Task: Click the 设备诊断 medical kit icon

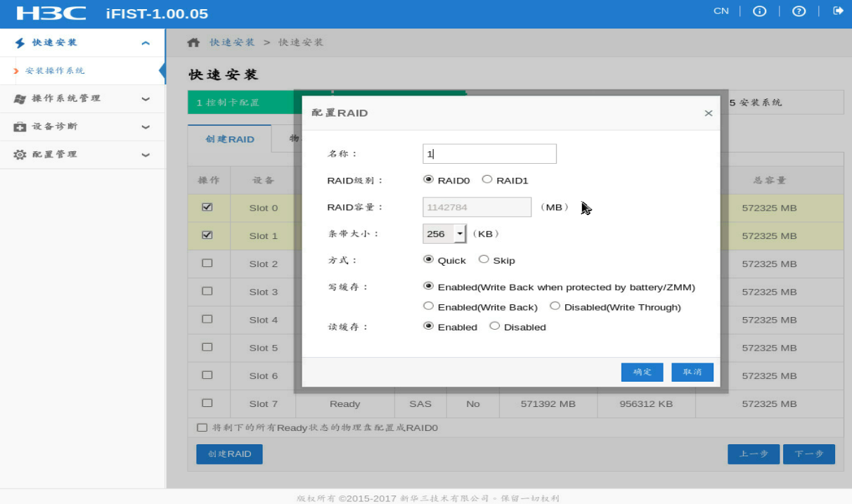Action: tap(20, 127)
